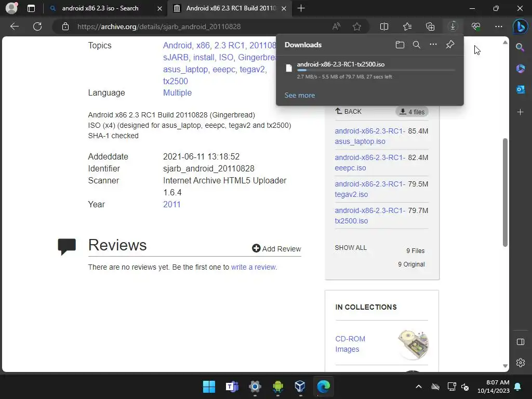Open the Settings gear in taskbar
Screen dimensions: 532x399
[x=255, y=387]
